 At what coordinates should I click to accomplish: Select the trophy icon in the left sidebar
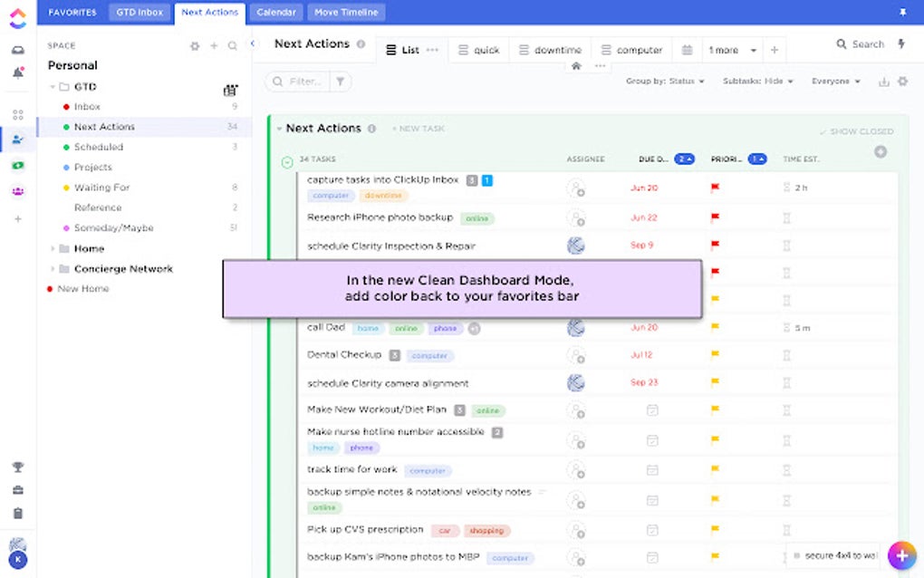[x=16, y=467]
